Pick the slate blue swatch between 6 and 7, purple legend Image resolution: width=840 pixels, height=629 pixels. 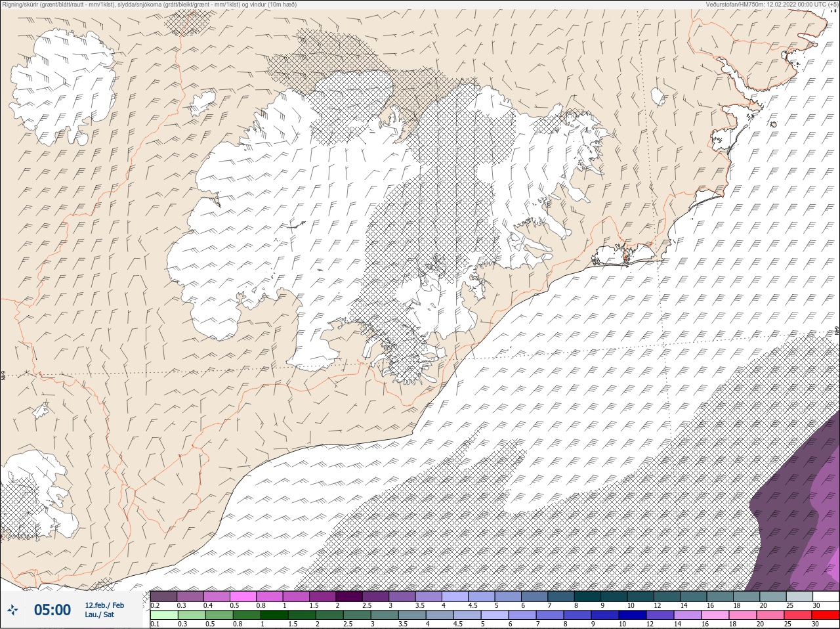pos(535,596)
